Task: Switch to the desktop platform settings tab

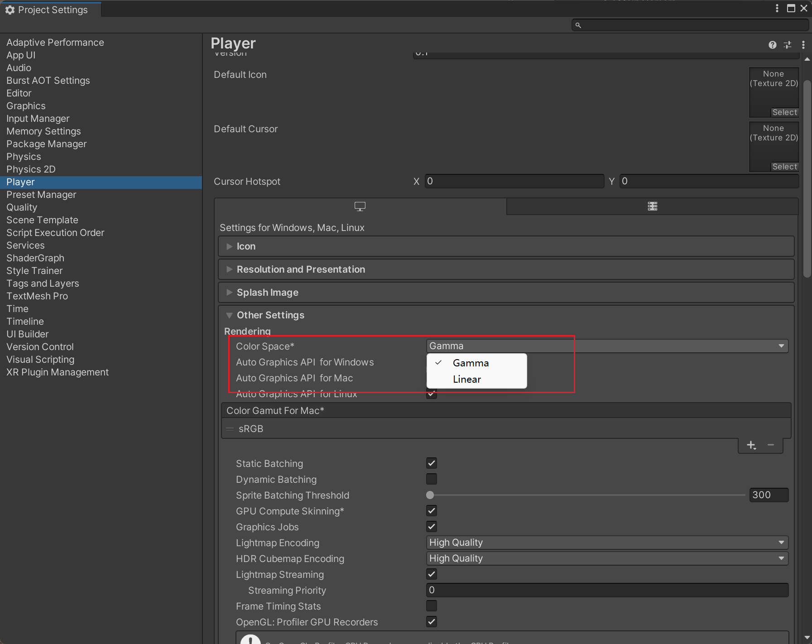Action: pos(360,207)
